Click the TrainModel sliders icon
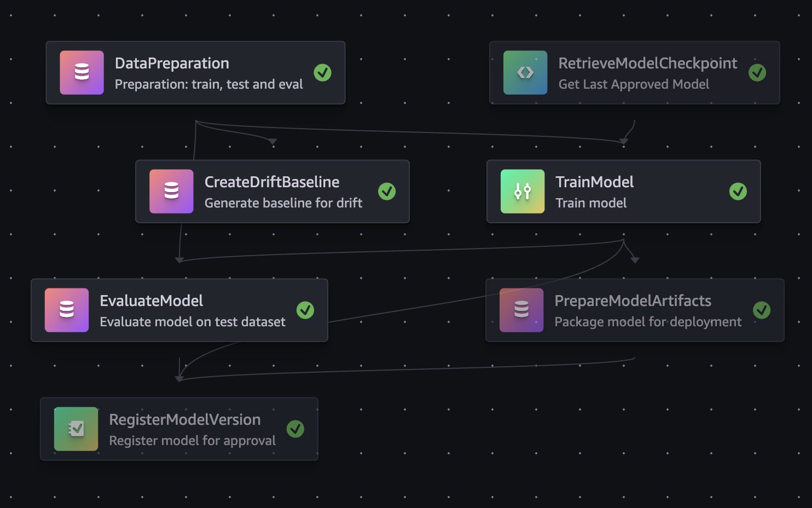812x508 pixels. (522, 191)
